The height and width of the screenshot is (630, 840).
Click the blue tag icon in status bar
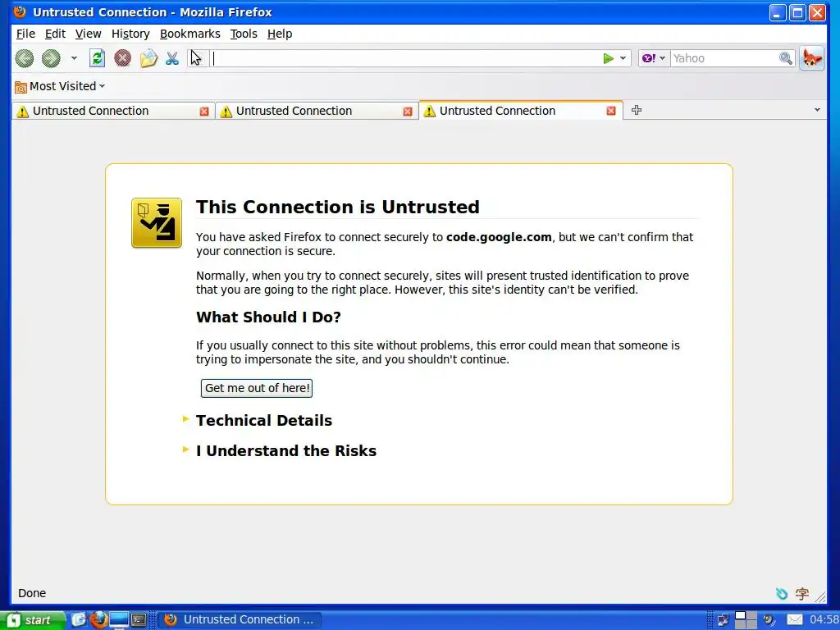[x=782, y=593]
